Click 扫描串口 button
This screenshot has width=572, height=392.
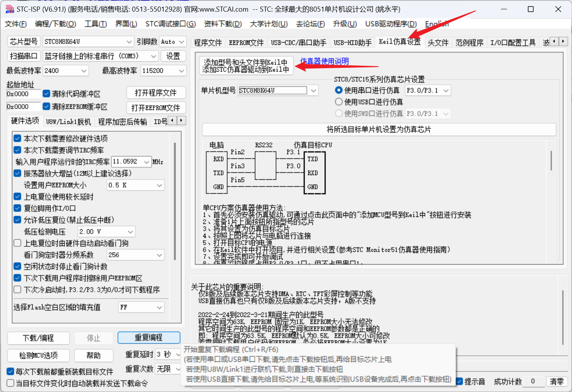point(24,56)
